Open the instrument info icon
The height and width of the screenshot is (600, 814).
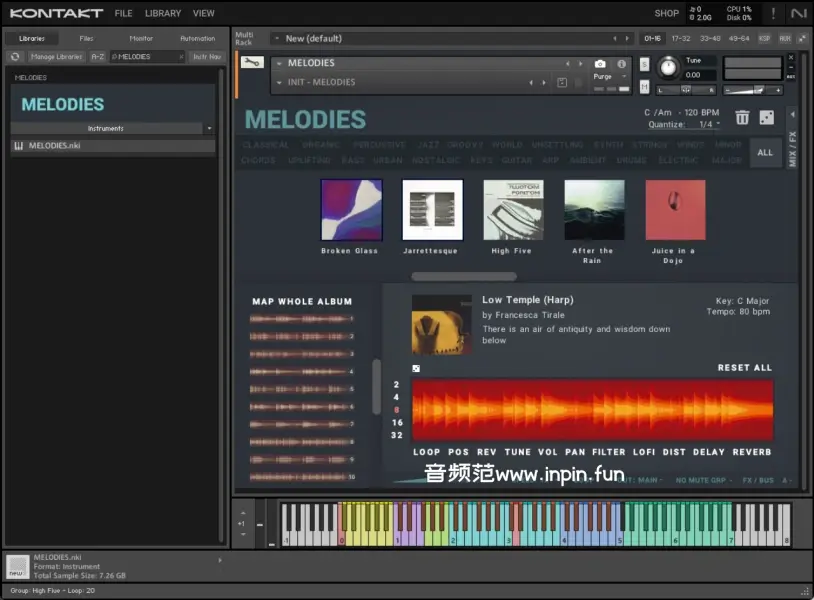(x=621, y=64)
